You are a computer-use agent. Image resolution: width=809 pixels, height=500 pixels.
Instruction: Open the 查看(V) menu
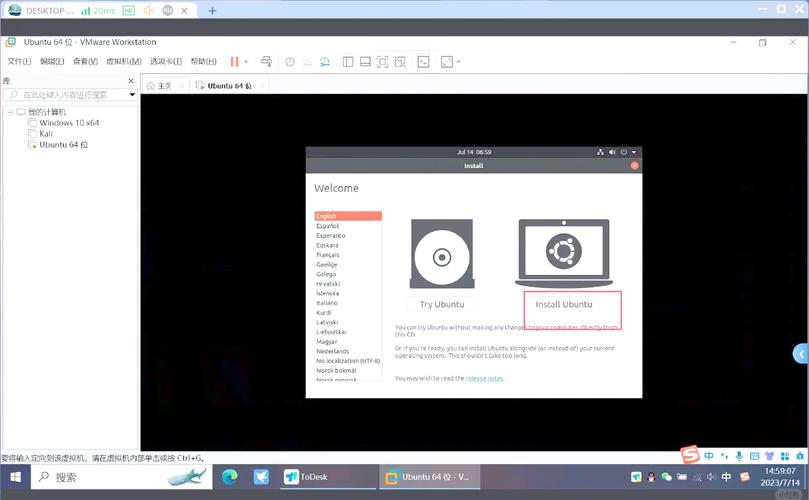[85, 61]
